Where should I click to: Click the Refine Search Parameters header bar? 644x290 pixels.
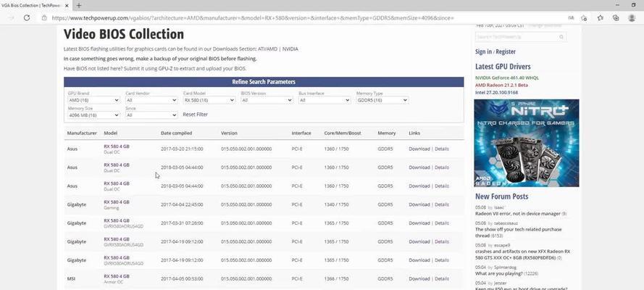click(264, 82)
